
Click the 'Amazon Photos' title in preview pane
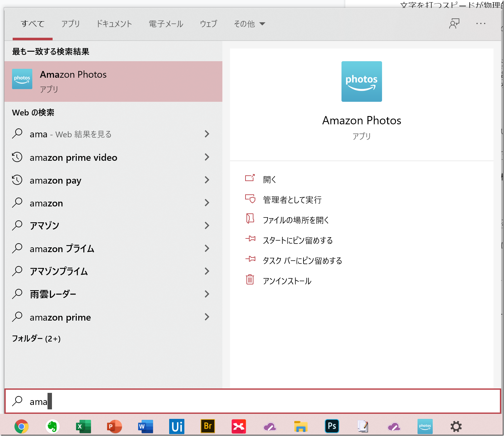[362, 120]
